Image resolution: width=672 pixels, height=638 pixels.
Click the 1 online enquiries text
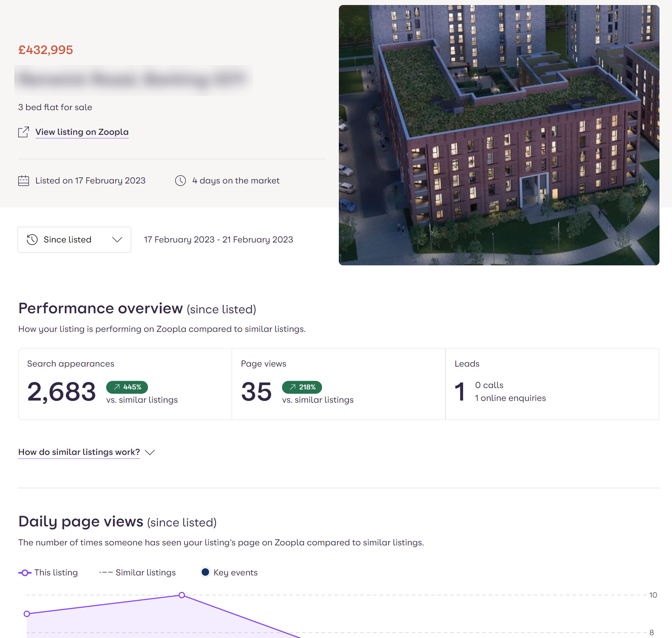point(510,398)
